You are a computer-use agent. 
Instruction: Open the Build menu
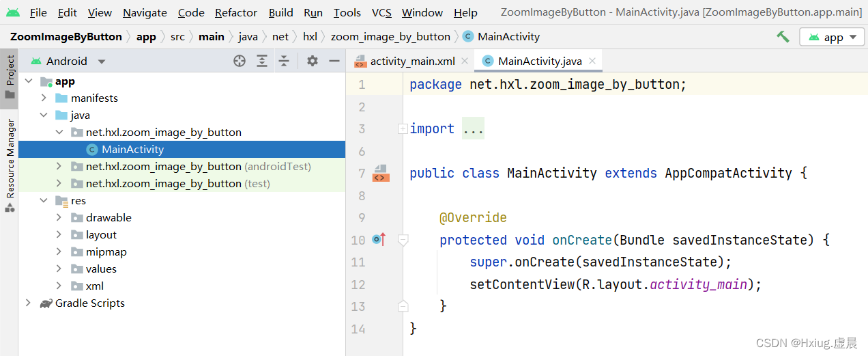click(x=280, y=12)
